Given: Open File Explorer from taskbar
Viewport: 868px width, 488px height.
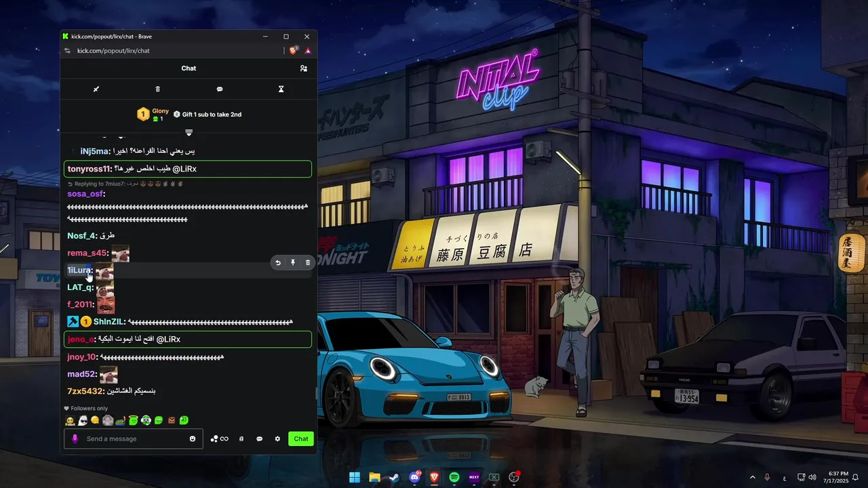Looking at the screenshot, I should tap(374, 477).
